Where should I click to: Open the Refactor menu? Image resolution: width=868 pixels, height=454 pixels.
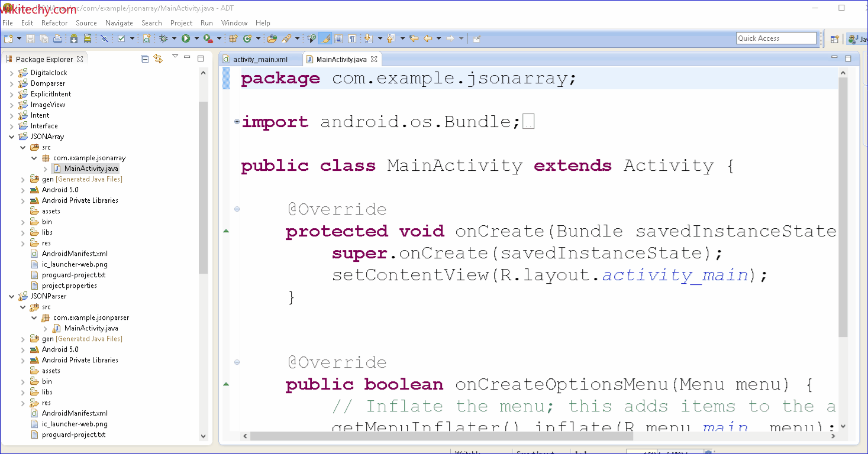pos(54,23)
